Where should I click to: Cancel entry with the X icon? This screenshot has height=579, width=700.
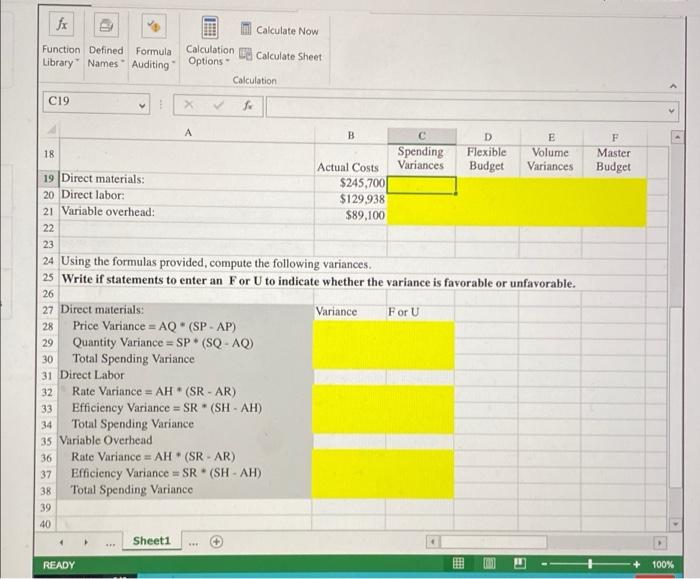(x=189, y=104)
